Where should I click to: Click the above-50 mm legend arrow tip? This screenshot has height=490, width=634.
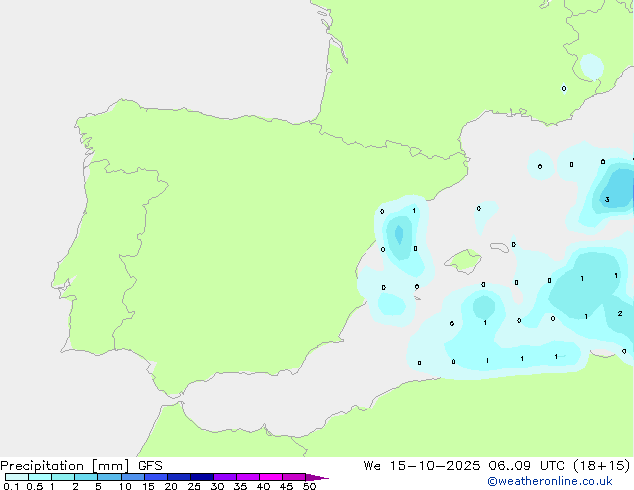coord(317,477)
